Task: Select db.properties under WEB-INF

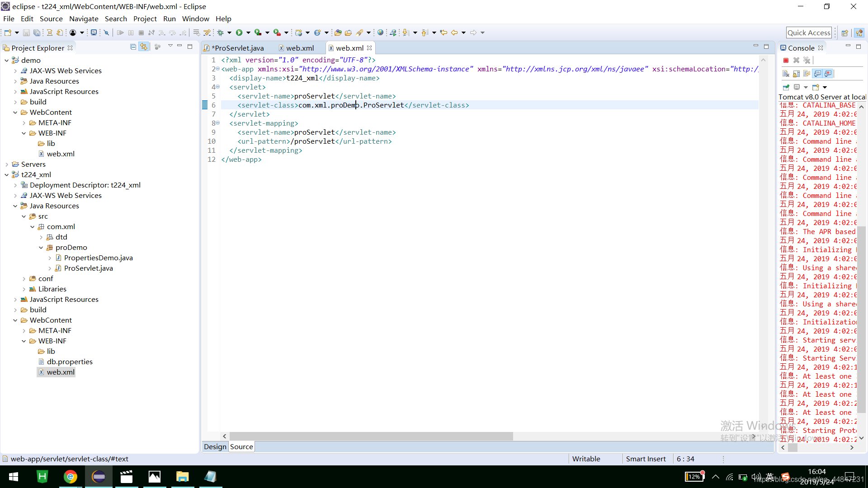Action: pyautogui.click(x=70, y=361)
